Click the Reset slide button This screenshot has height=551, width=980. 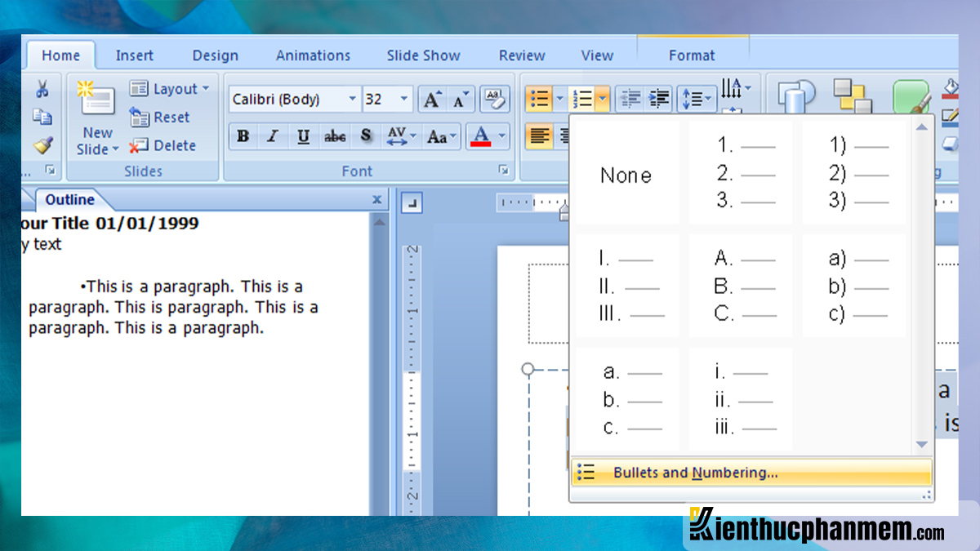(160, 118)
